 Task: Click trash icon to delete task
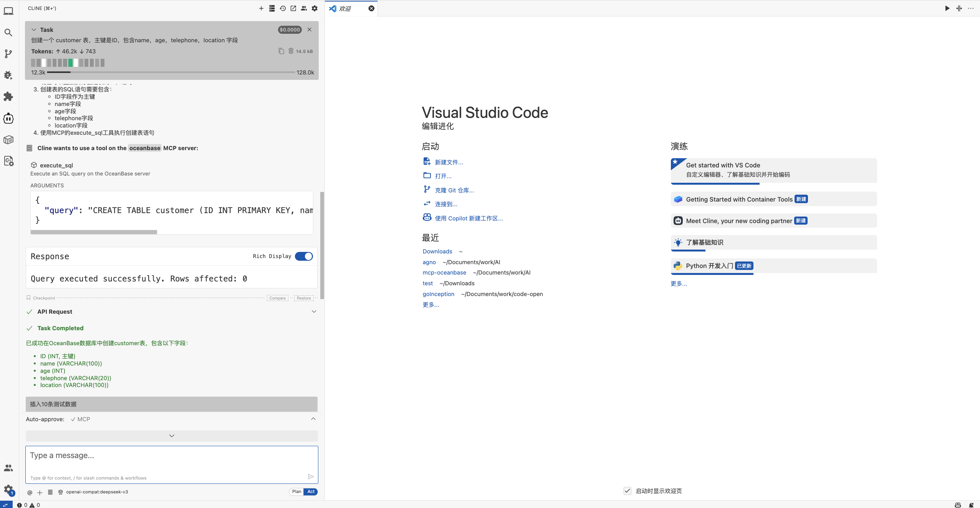click(291, 51)
